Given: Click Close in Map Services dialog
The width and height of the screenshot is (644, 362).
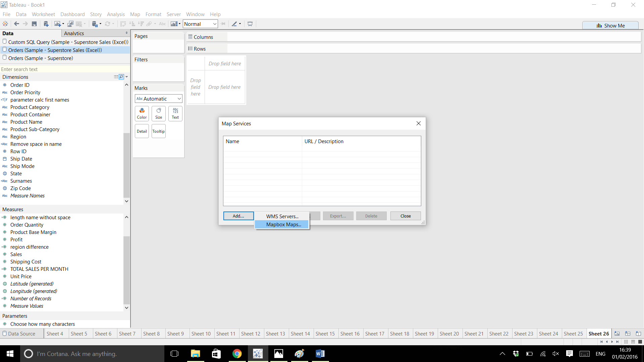Looking at the screenshot, I should [405, 216].
